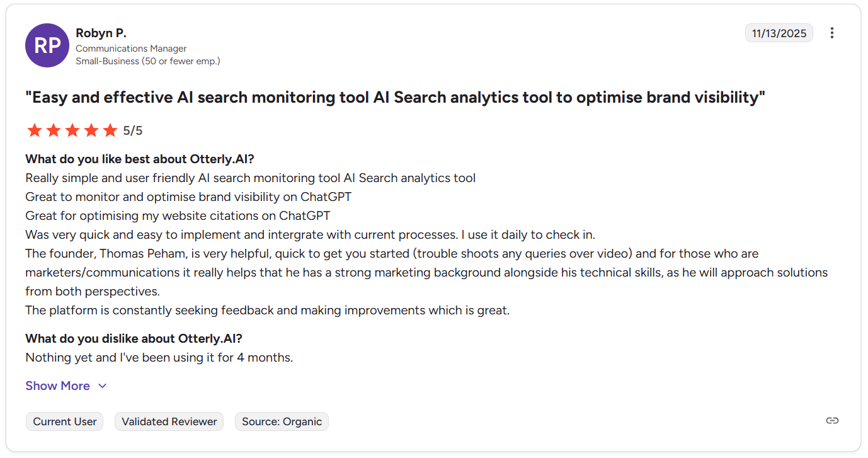
Task: Select the Current User tag
Action: point(65,422)
